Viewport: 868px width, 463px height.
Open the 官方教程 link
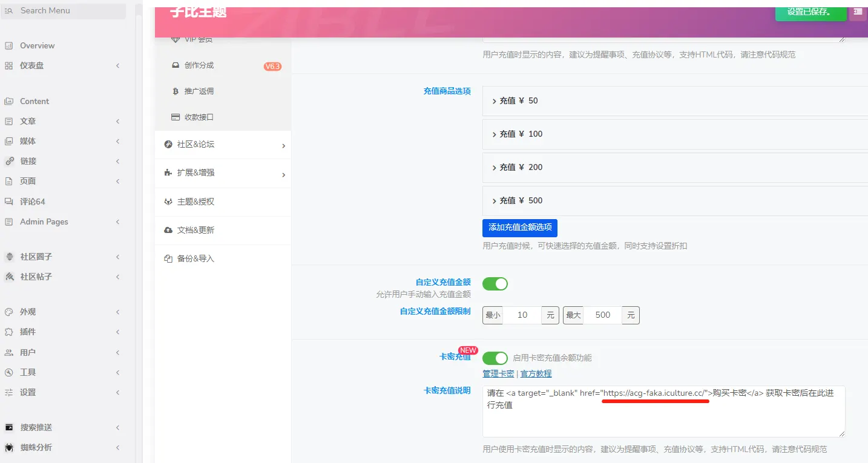tap(536, 373)
